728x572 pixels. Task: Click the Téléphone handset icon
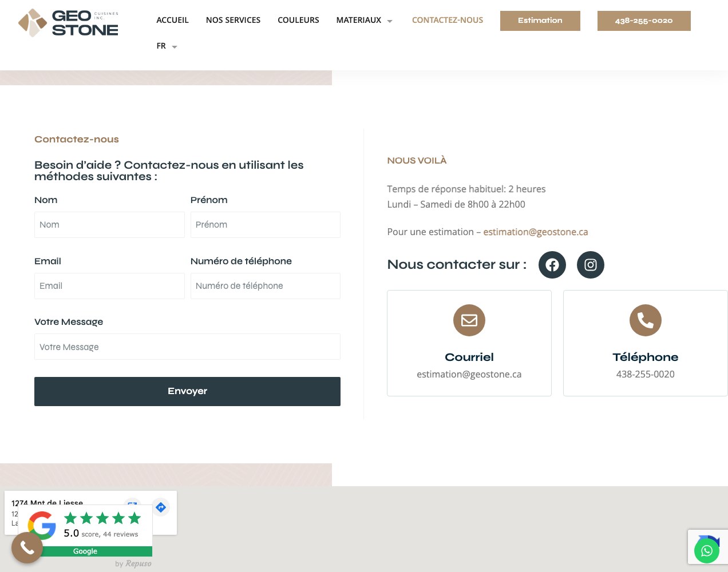coord(646,320)
